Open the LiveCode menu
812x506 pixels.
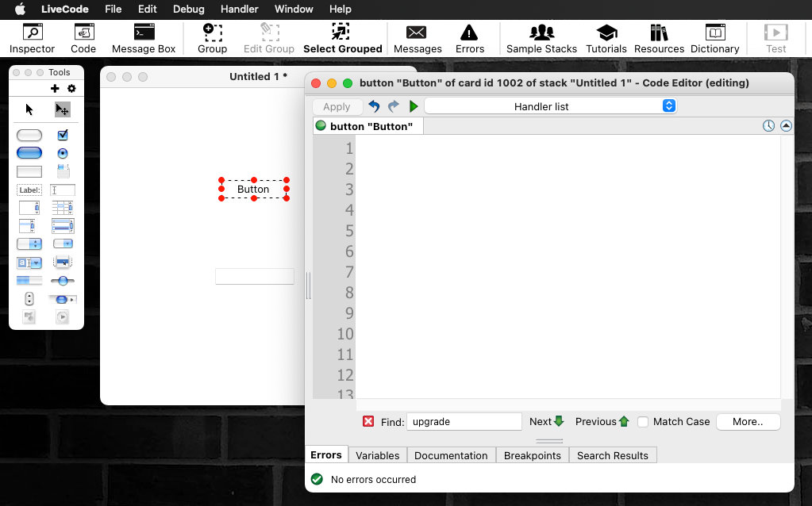(65, 9)
